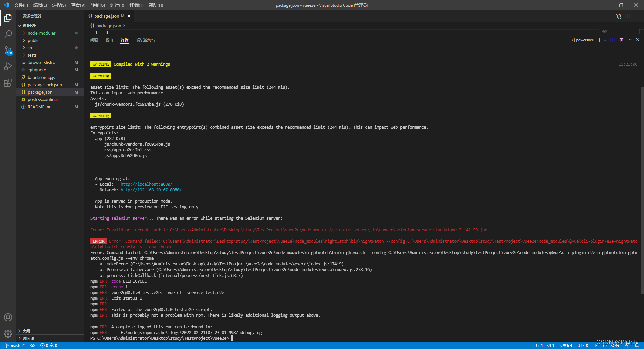
Task: Open the 终端(T) menu
Action: tap(136, 5)
